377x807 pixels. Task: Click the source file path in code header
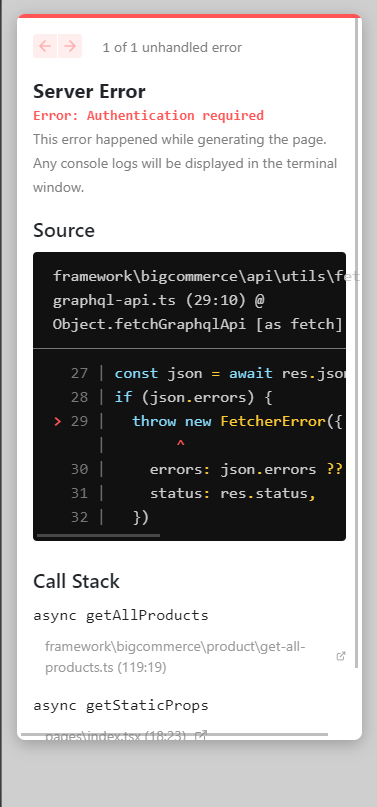pyautogui.click(x=198, y=300)
